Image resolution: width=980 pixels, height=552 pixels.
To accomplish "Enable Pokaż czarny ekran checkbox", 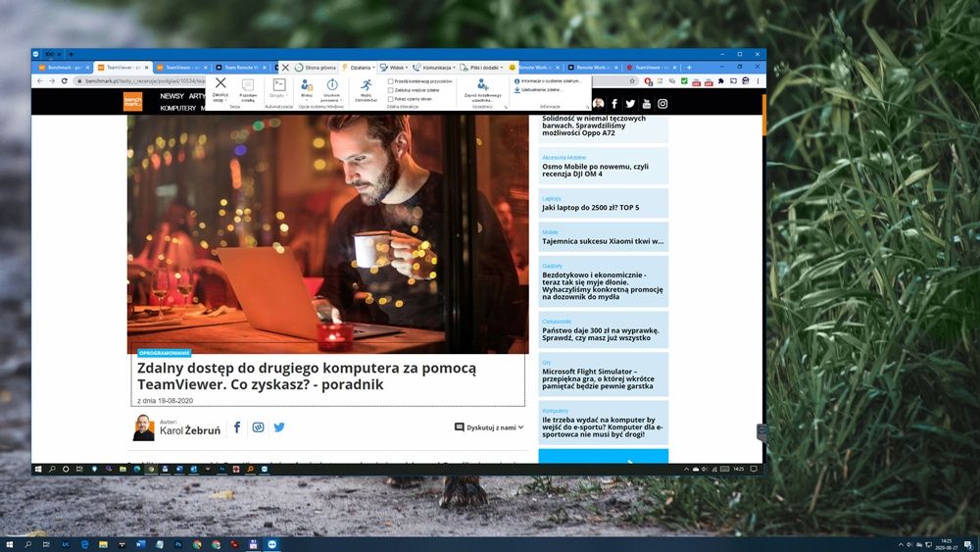I will [391, 99].
